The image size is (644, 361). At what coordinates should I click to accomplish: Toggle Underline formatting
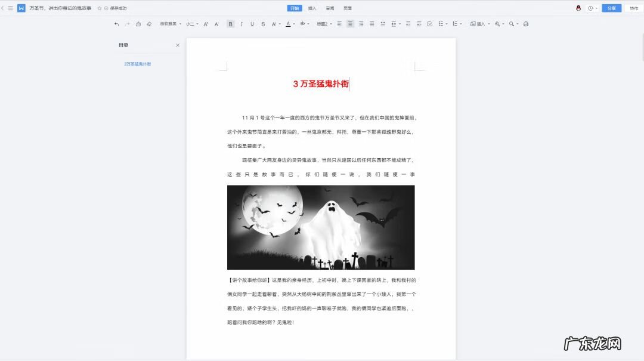[x=251, y=24]
